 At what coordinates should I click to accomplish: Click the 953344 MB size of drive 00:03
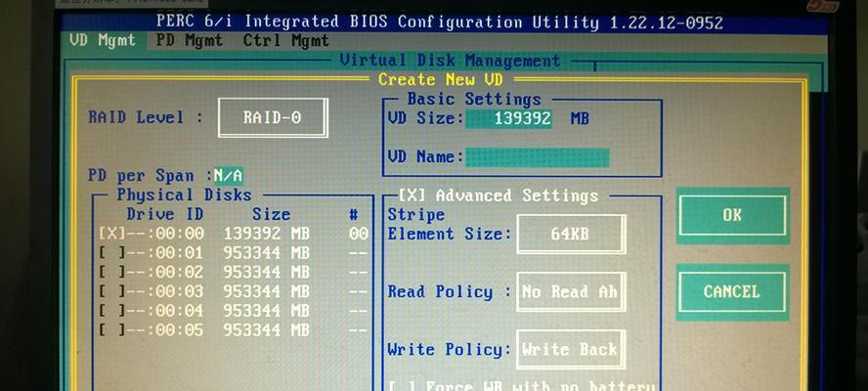pyautogui.click(x=266, y=291)
